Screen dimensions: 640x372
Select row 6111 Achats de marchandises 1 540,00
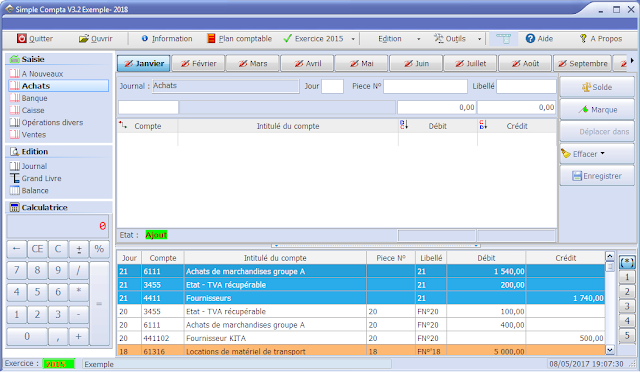pos(361,271)
